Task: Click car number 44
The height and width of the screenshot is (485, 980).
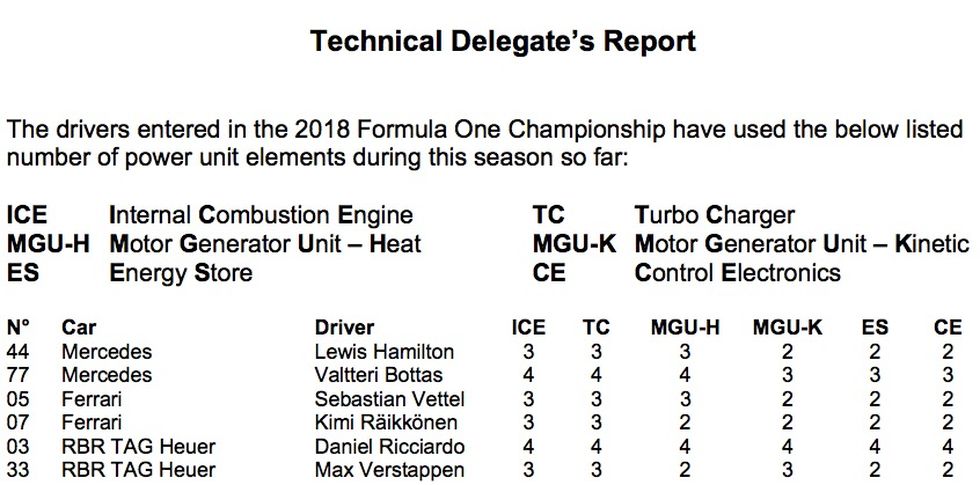Action: click(18, 351)
